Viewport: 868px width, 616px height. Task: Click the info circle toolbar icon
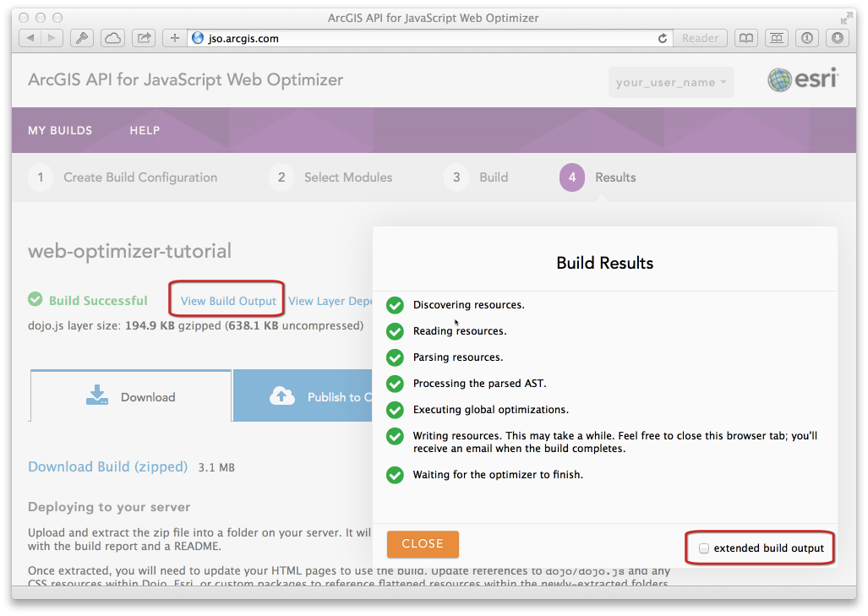[x=807, y=38]
